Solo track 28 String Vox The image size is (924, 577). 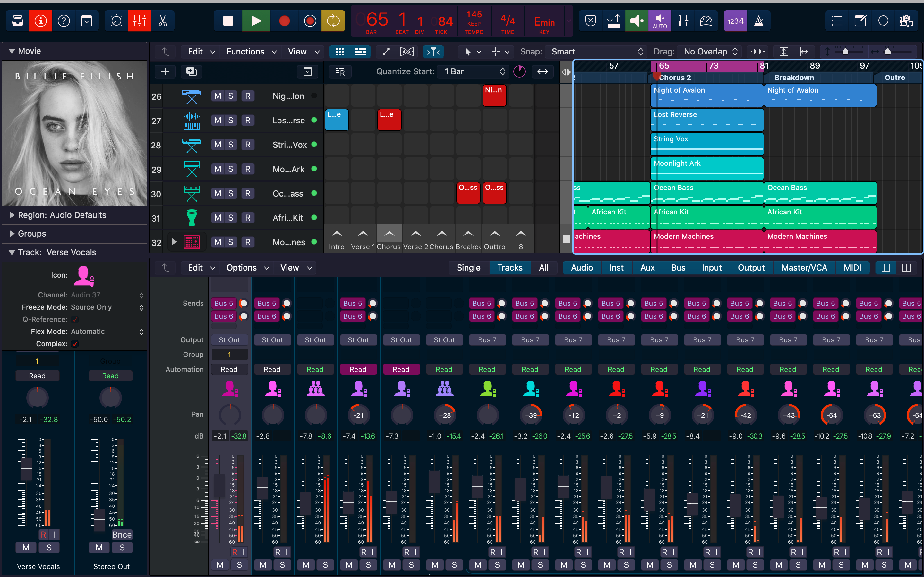click(x=231, y=145)
